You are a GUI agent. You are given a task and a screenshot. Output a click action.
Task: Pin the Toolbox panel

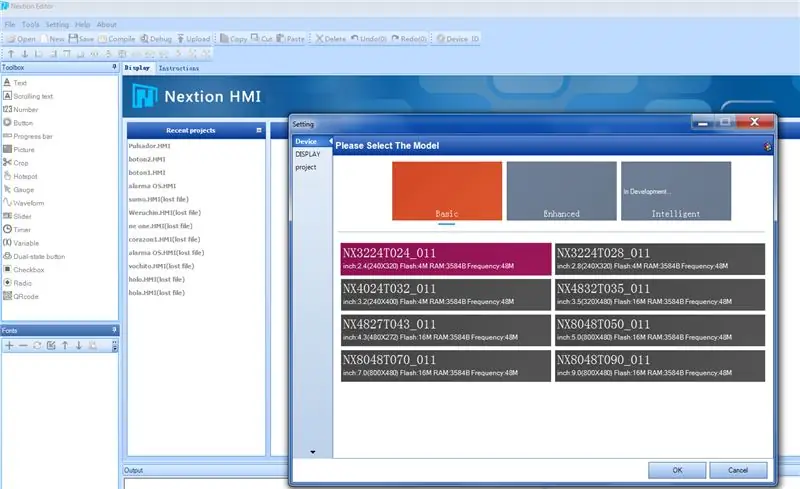pyautogui.click(x=114, y=67)
